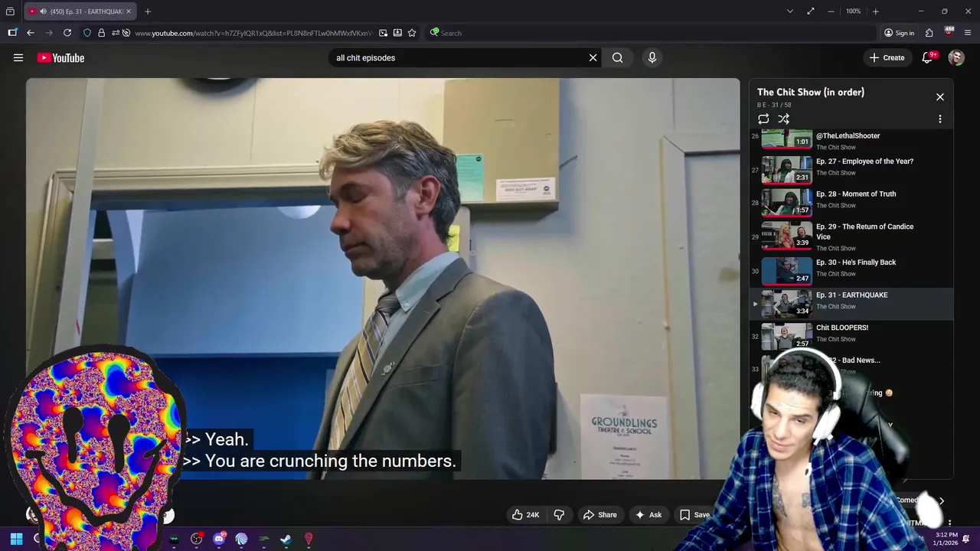The height and width of the screenshot is (551, 980).
Task: Toggle the sidebar icon in toolbar
Action: pyautogui.click(x=12, y=33)
